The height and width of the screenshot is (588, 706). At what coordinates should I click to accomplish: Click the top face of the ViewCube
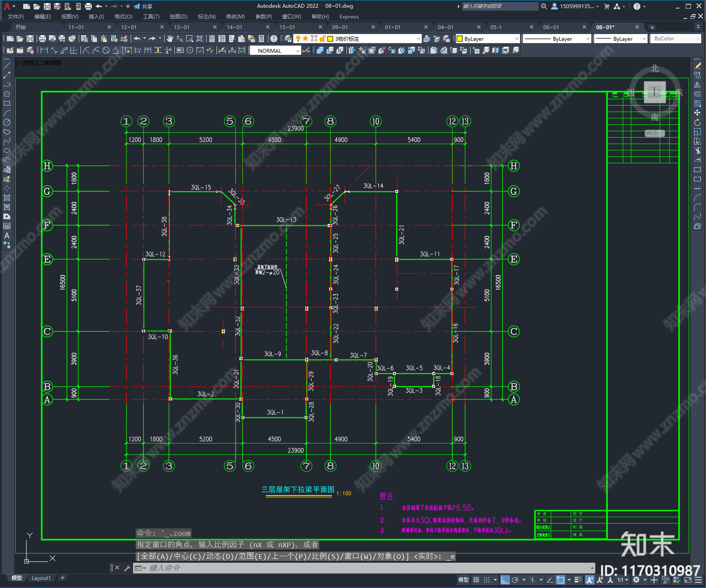[655, 92]
